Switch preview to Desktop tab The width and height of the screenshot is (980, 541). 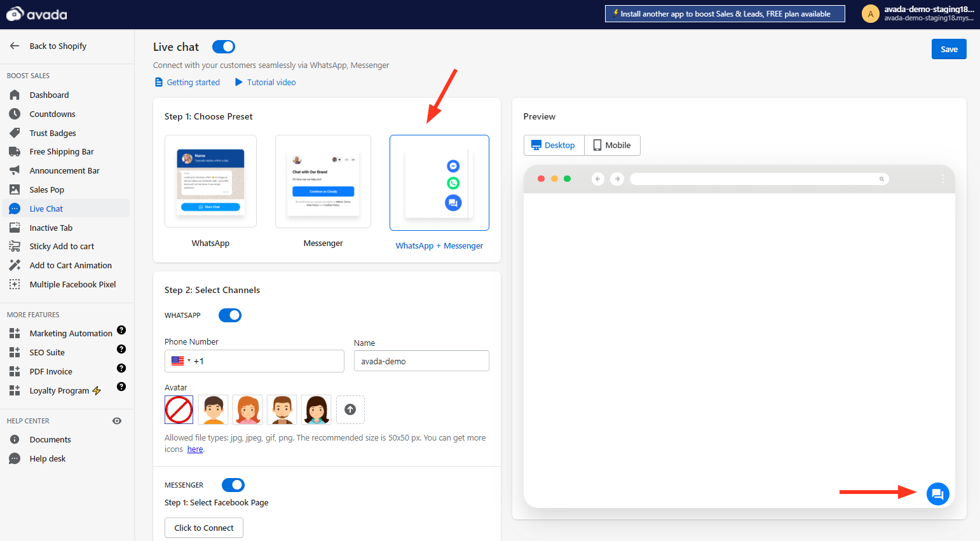pyautogui.click(x=554, y=145)
